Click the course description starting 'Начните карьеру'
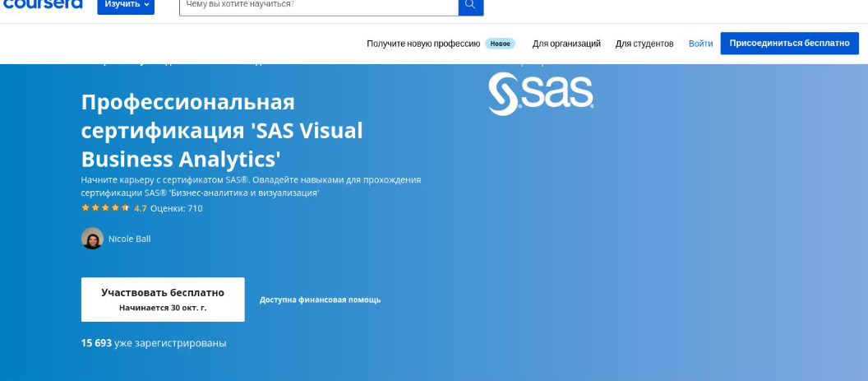The height and width of the screenshot is (381, 868). (251, 186)
